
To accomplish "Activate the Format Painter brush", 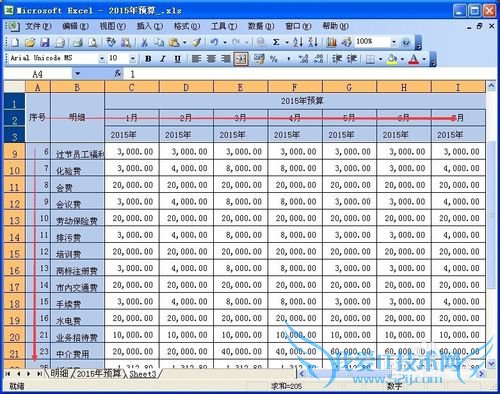I will (197, 42).
